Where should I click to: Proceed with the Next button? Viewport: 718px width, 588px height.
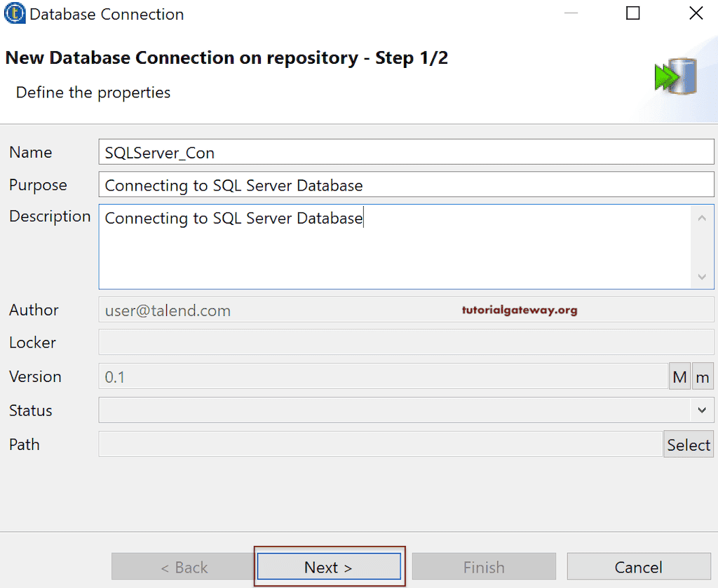328,566
